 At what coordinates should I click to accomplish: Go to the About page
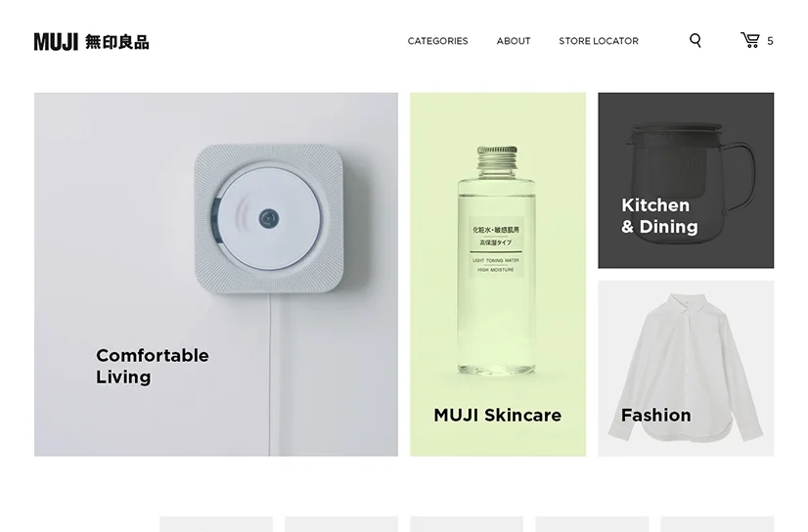coord(514,41)
